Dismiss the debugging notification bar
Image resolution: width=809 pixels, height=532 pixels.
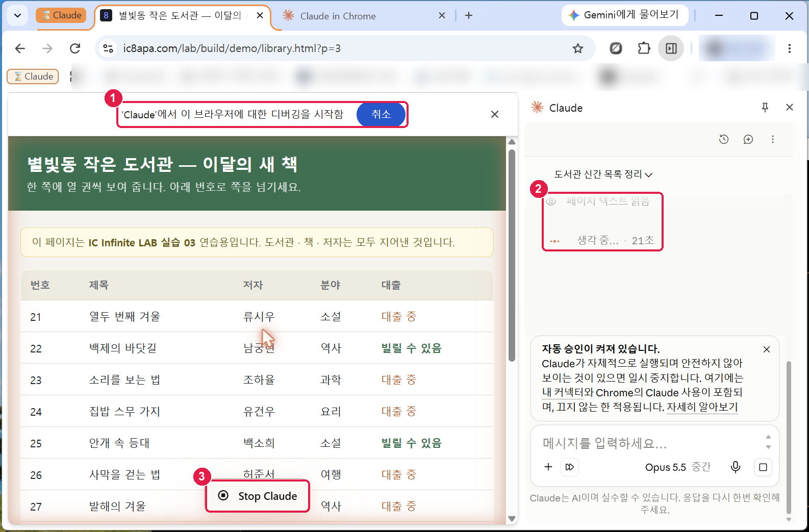coord(495,114)
